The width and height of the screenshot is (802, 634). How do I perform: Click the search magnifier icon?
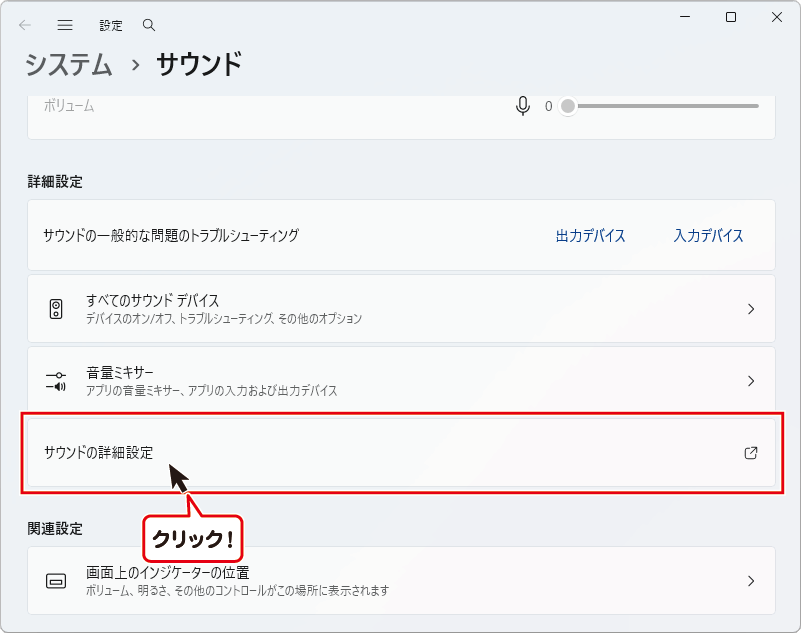tap(149, 25)
